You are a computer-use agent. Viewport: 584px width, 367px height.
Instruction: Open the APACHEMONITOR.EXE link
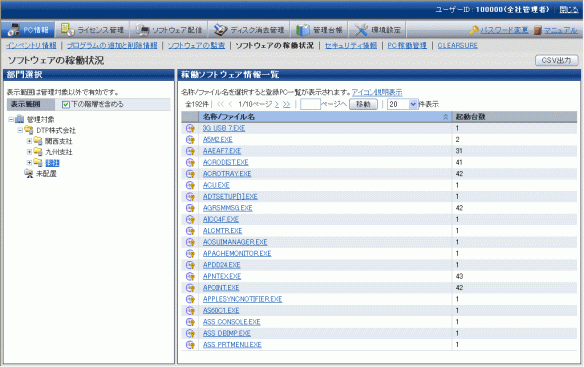point(237,254)
